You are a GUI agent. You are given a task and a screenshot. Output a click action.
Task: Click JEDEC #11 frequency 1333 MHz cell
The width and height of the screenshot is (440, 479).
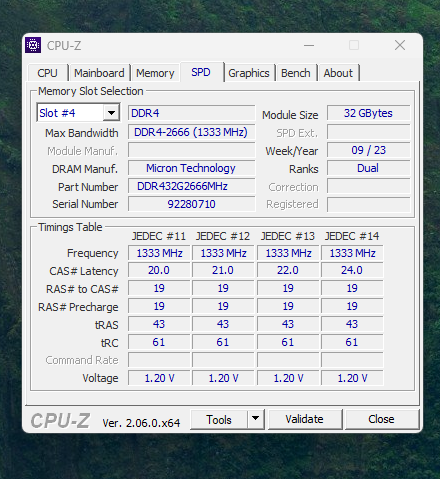coord(159,253)
